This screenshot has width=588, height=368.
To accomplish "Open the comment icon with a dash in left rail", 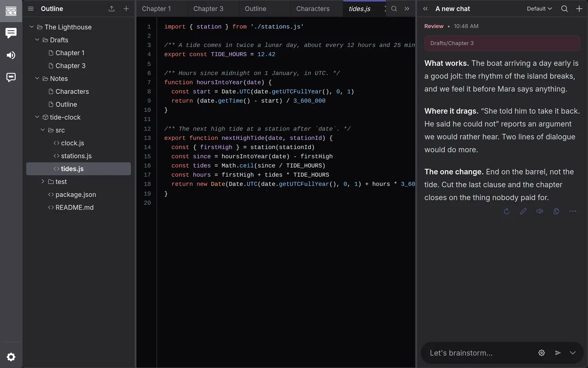I will click(11, 77).
